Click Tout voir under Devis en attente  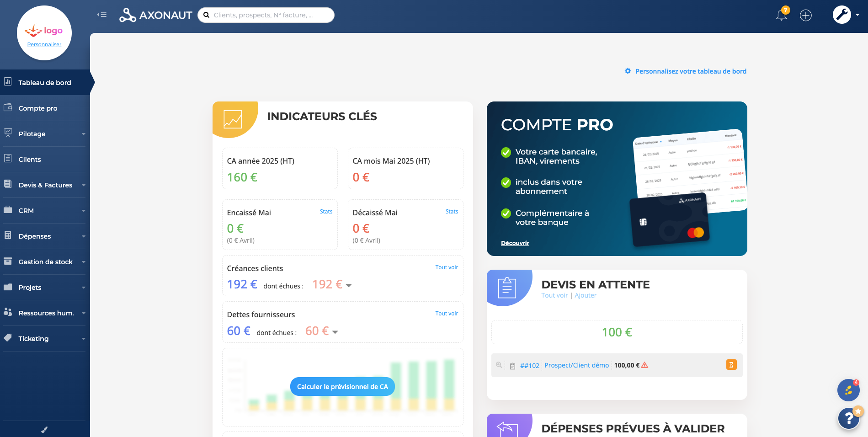click(x=554, y=295)
